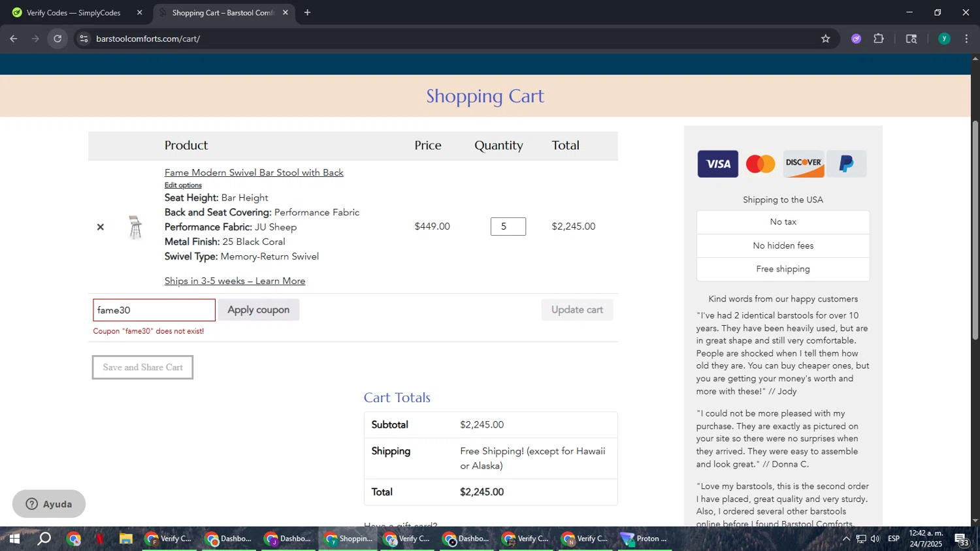Click the address bar URL
The width and height of the screenshot is (980, 551).
[148, 39]
